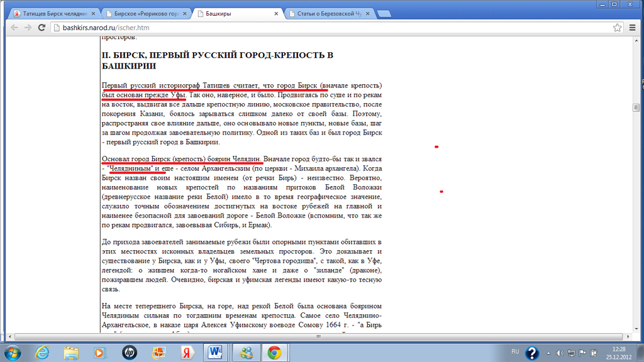Viewport: 644px width, 362px height.
Task: Close the 'Татищев Бирск челядни' tab
Action: pos(93,14)
